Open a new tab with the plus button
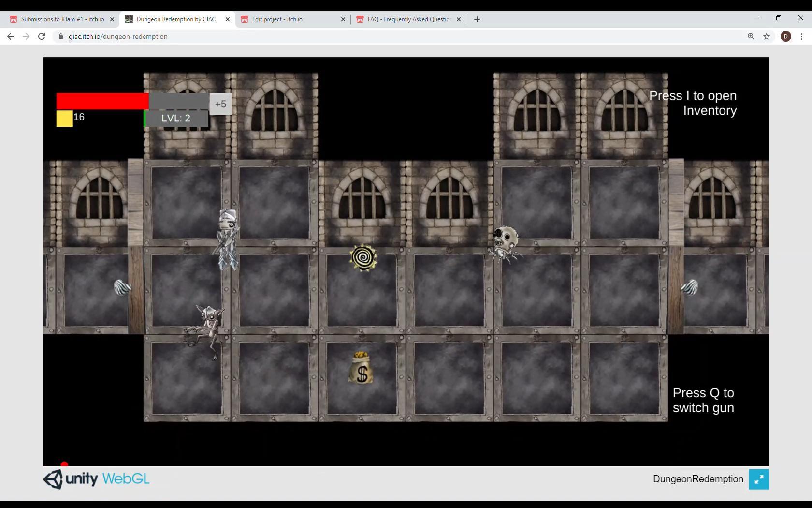Screen dimensions: 812x508 477,19
